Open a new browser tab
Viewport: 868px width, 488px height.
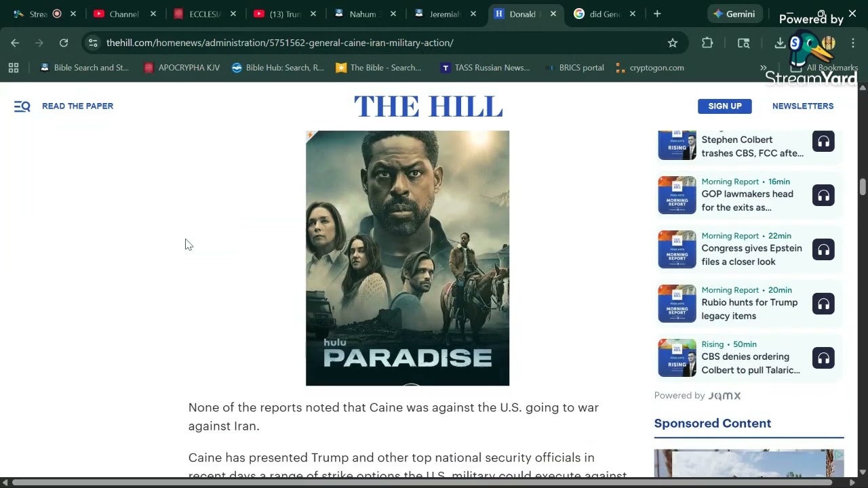click(x=657, y=14)
